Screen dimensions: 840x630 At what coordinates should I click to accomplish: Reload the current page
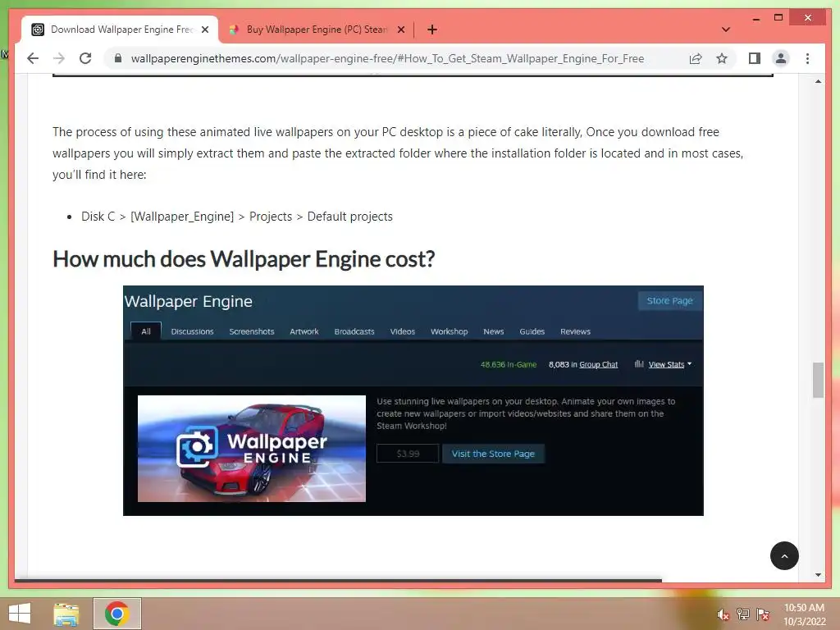point(85,58)
